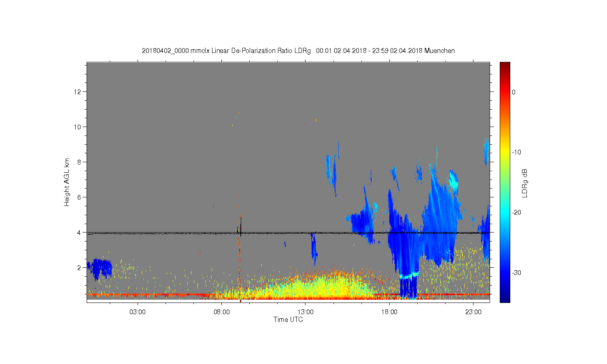Screen dimensions: 607x364
Task: Click the colorbar tick label -20
Action: tap(516, 213)
